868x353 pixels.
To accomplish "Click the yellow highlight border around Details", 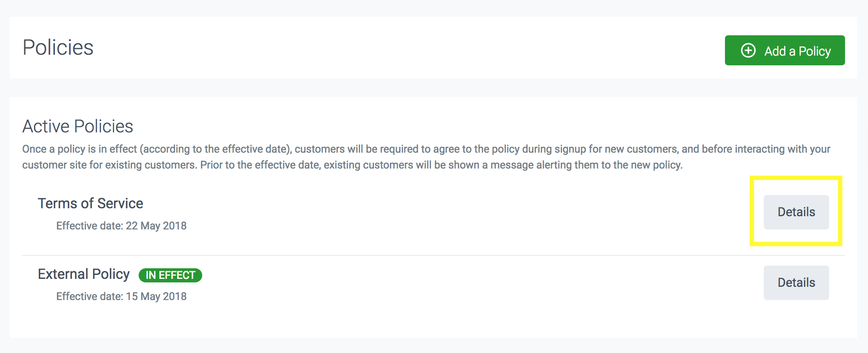I will 752,212.
